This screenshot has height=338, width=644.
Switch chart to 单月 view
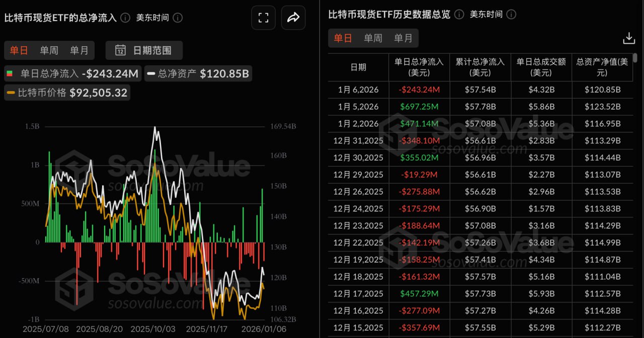click(79, 50)
